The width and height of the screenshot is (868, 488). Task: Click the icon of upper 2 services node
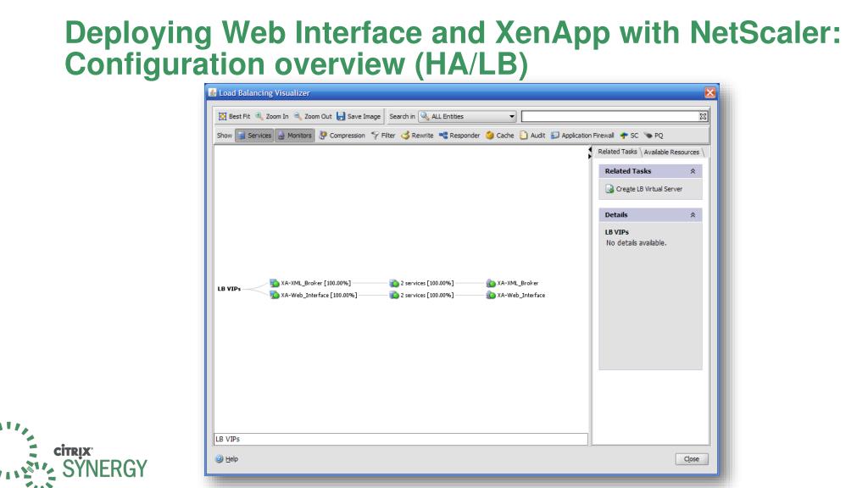coord(394,283)
